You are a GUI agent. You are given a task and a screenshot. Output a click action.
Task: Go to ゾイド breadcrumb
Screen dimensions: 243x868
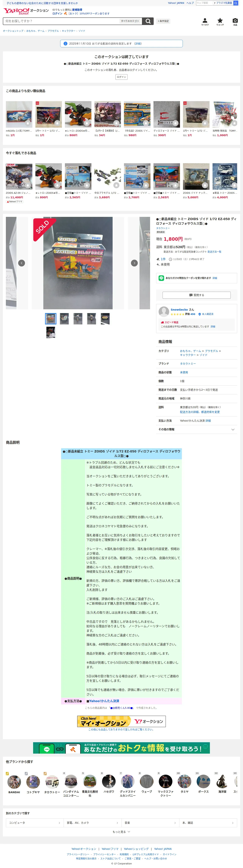tap(82, 31)
